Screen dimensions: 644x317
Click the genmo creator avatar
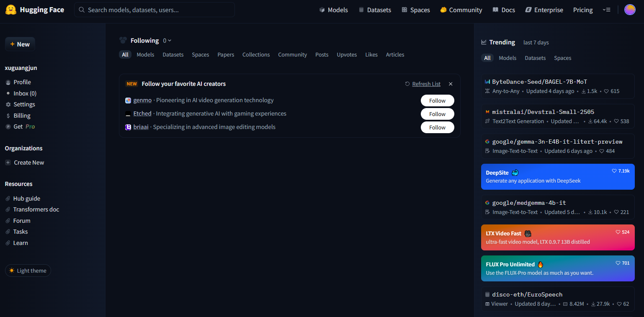pyautogui.click(x=128, y=101)
